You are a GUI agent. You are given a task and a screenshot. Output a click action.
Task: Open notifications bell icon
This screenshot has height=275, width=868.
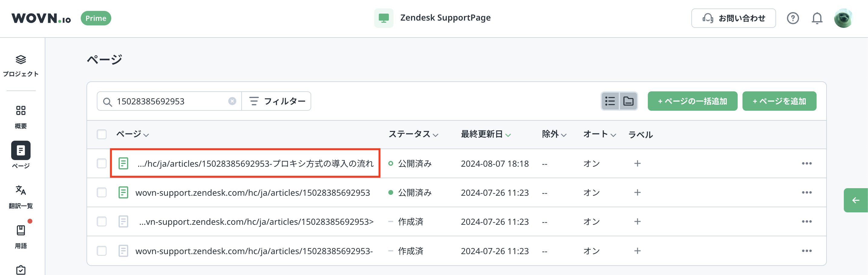point(817,18)
